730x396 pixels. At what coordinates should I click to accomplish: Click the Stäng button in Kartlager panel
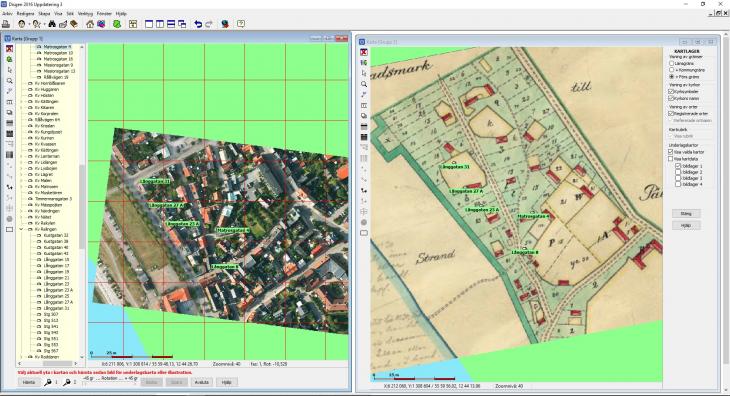click(686, 214)
